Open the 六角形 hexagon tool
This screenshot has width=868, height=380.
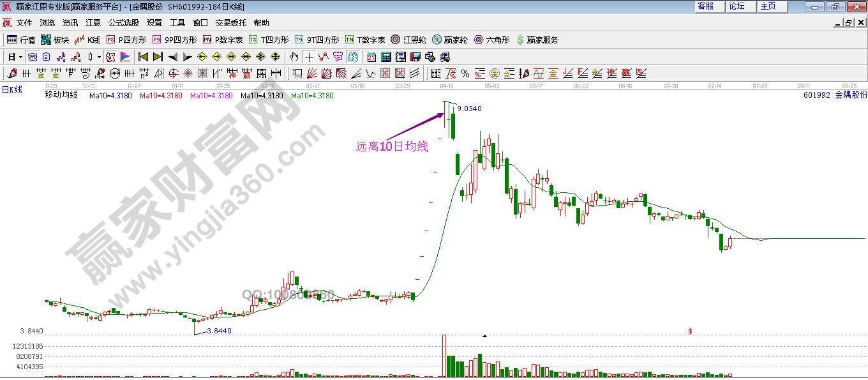(x=491, y=40)
